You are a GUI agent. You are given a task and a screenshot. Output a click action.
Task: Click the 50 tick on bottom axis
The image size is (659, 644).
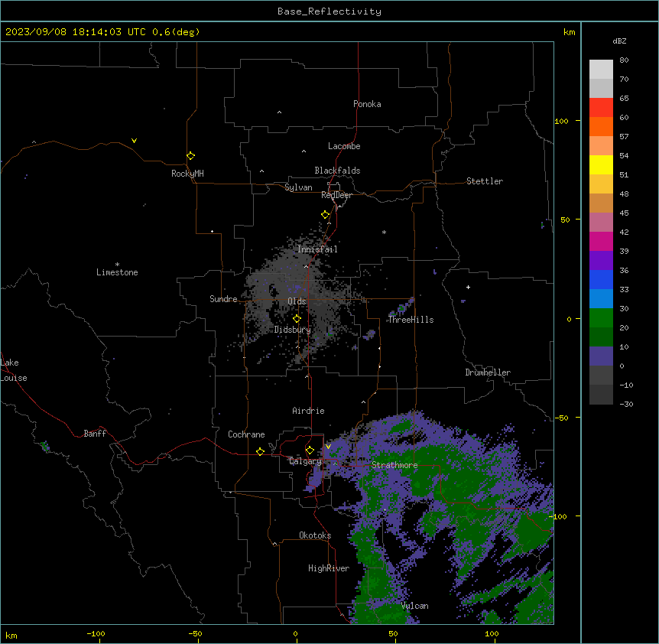(393, 633)
